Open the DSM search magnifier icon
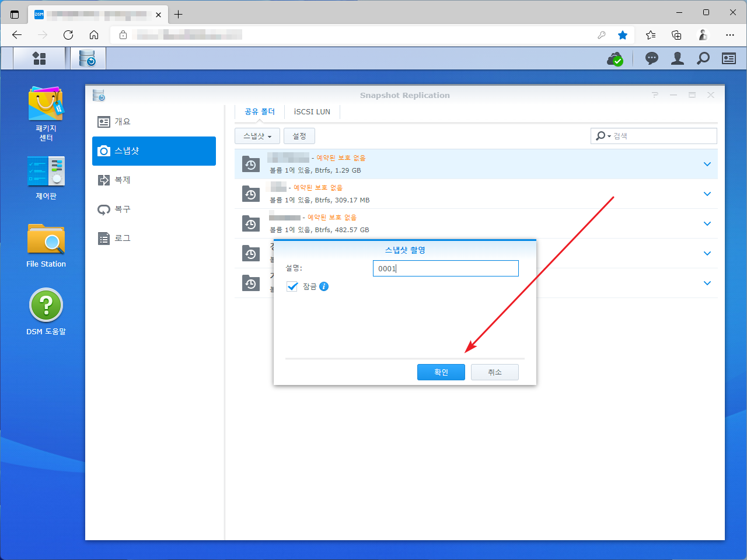Image resolution: width=747 pixels, height=560 pixels. point(703,58)
